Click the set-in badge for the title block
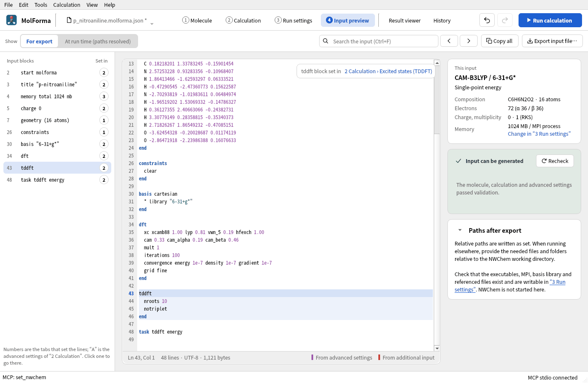 click(104, 85)
